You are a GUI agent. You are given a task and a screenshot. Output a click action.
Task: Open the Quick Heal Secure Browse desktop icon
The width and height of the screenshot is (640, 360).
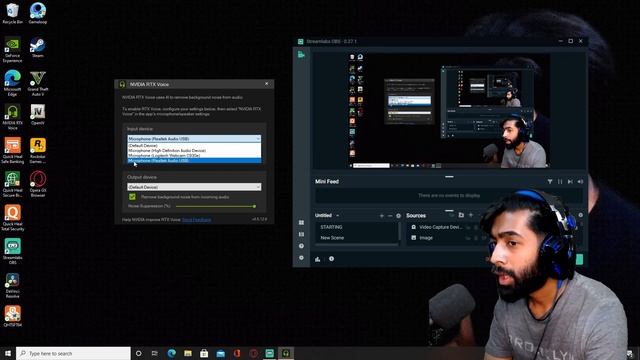click(x=12, y=184)
